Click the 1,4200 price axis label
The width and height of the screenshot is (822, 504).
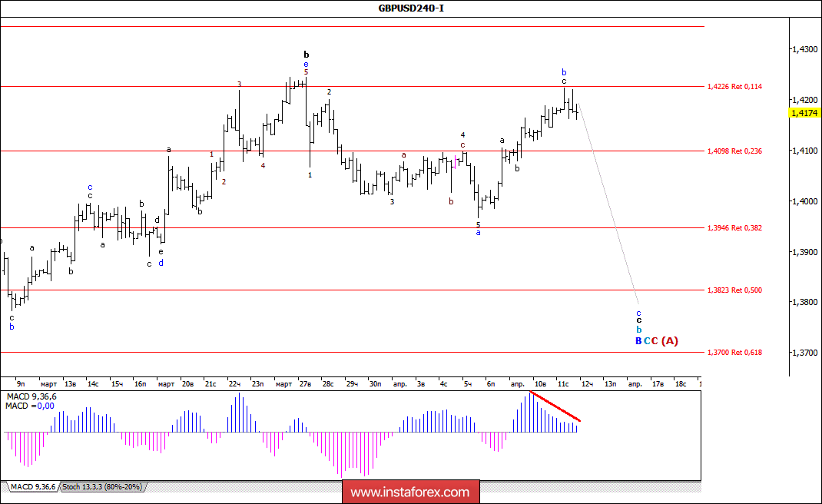[804, 100]
